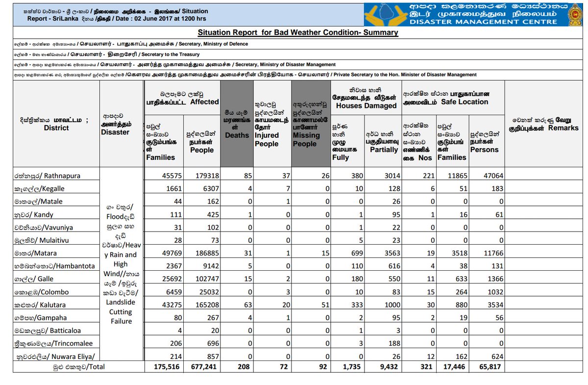Select the Kandy district row label
The image size is (588, 385).
(x=34, y=214)
